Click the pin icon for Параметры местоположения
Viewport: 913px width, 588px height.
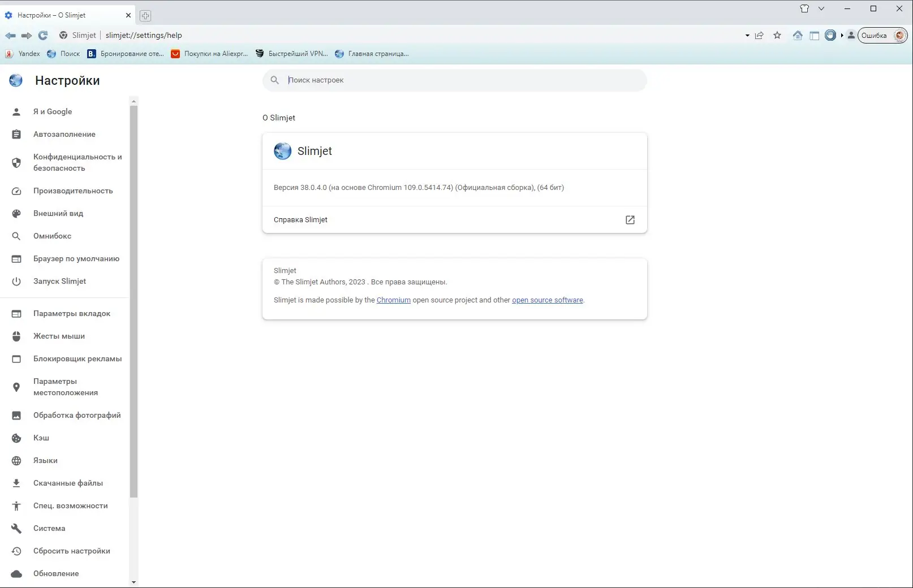16,387
